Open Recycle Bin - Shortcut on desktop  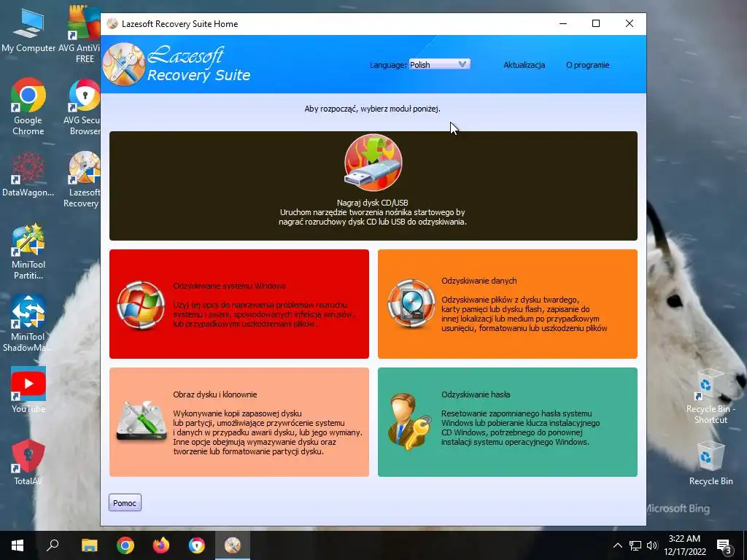[x=711, y=396]
